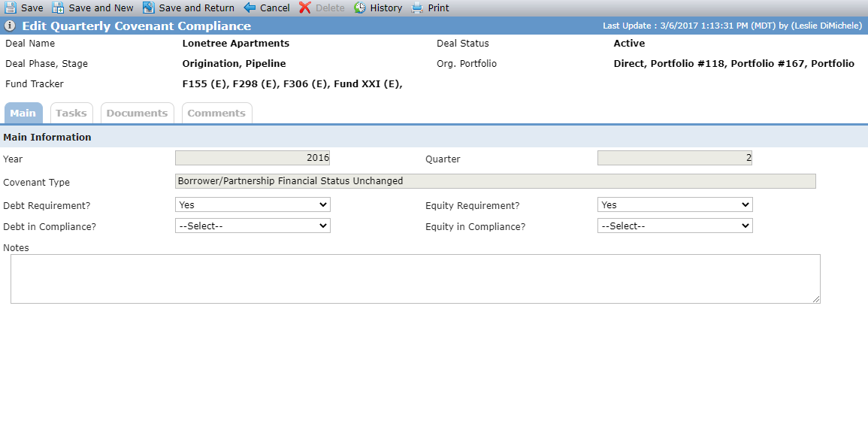Image resolution: width=868 pixels, height=424 pixels.
Task: Click the Notes label
Action: 16,248
